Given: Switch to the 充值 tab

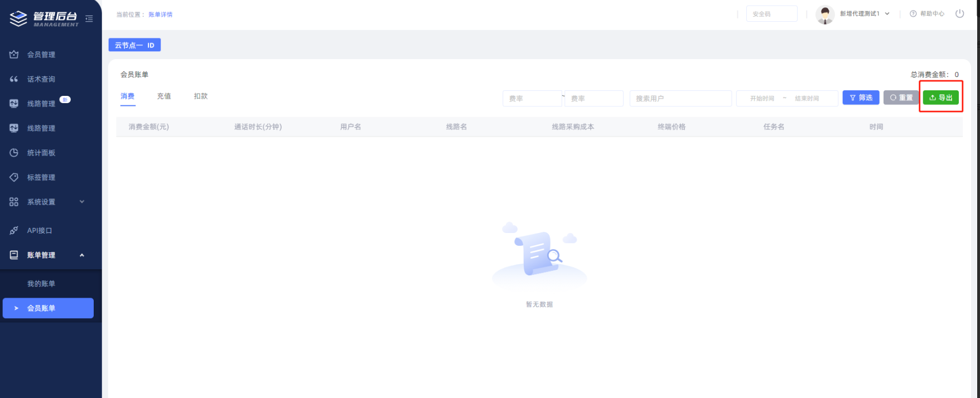Looking at the screenshot, I should tap(164, 96).
